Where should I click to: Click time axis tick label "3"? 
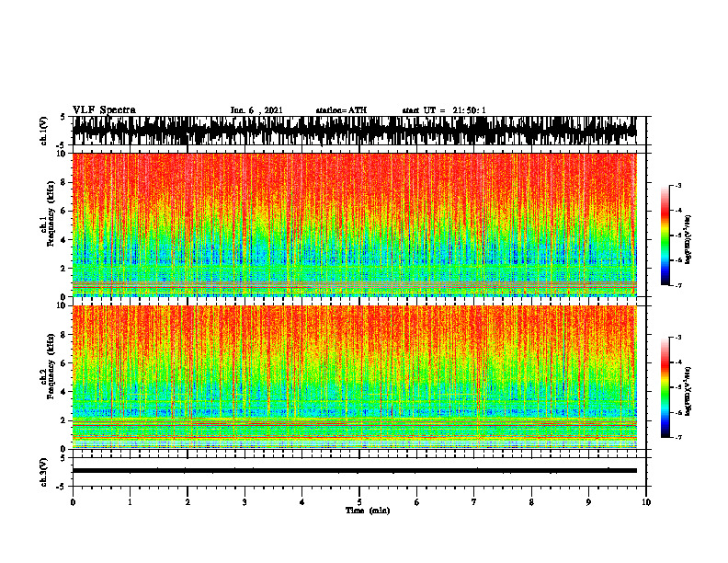(x=245, y=502)
